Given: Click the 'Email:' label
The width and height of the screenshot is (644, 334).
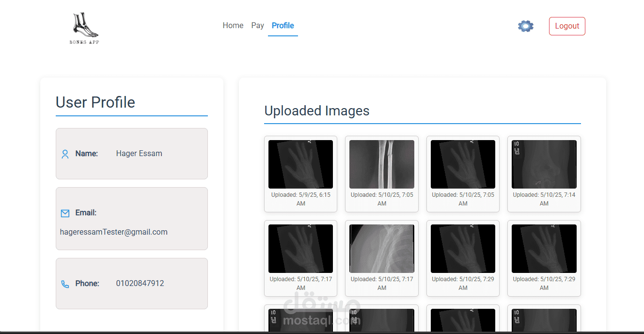Looking at the screenshot, I should (x=86, y=213).
